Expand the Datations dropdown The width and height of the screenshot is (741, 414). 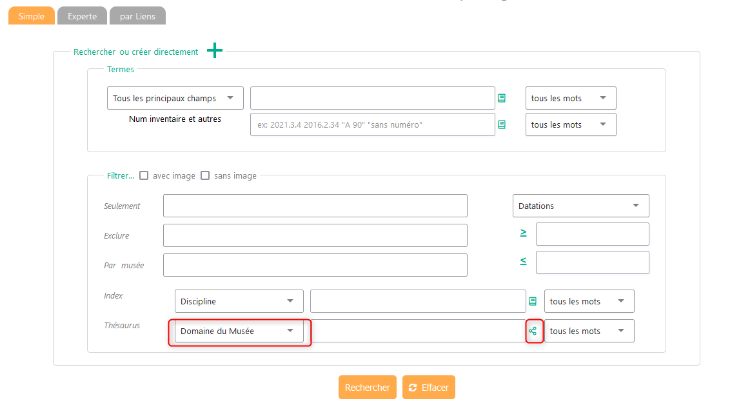(580, 206)
